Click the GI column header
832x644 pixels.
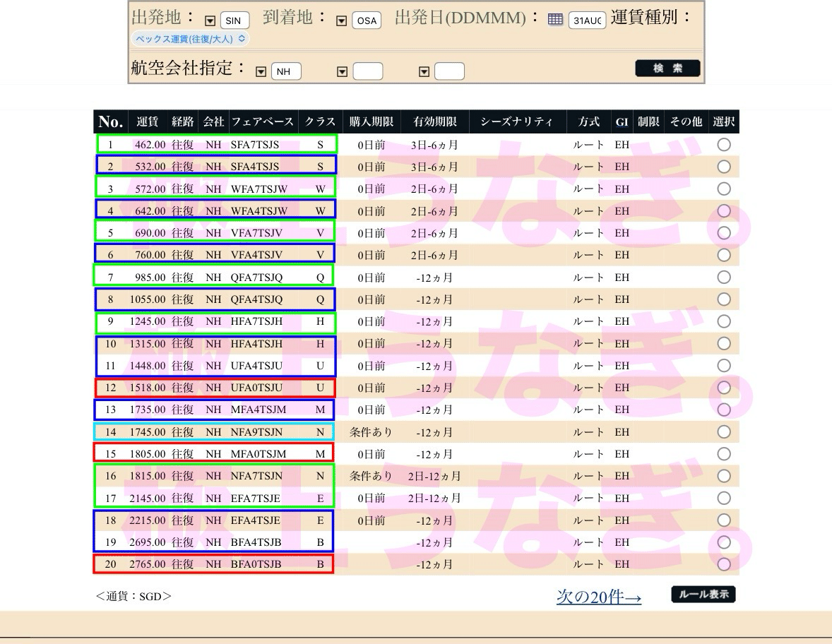[x=622, y=122]
